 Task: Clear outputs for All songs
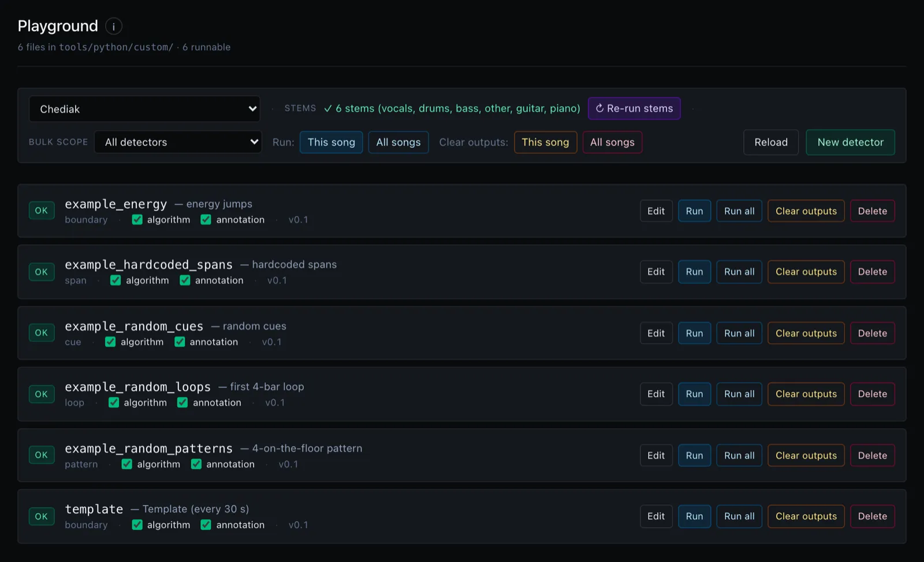click(x=612, y=143)
